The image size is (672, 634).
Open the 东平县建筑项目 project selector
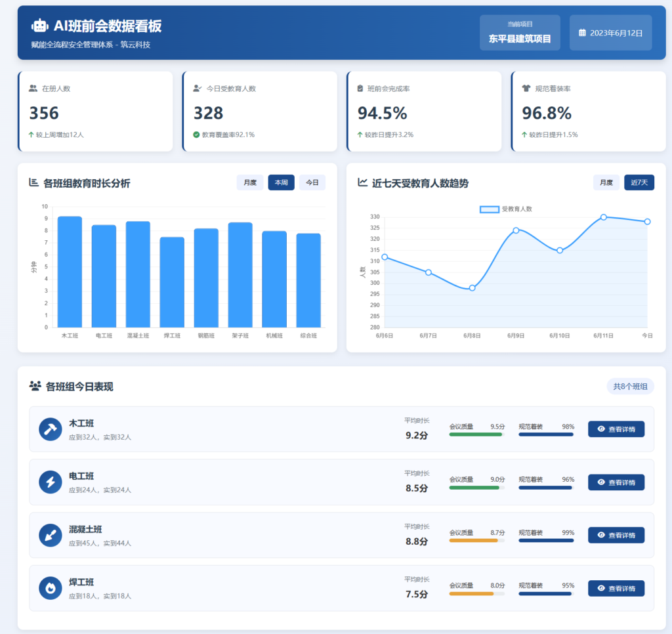click(x=520, y=32)
